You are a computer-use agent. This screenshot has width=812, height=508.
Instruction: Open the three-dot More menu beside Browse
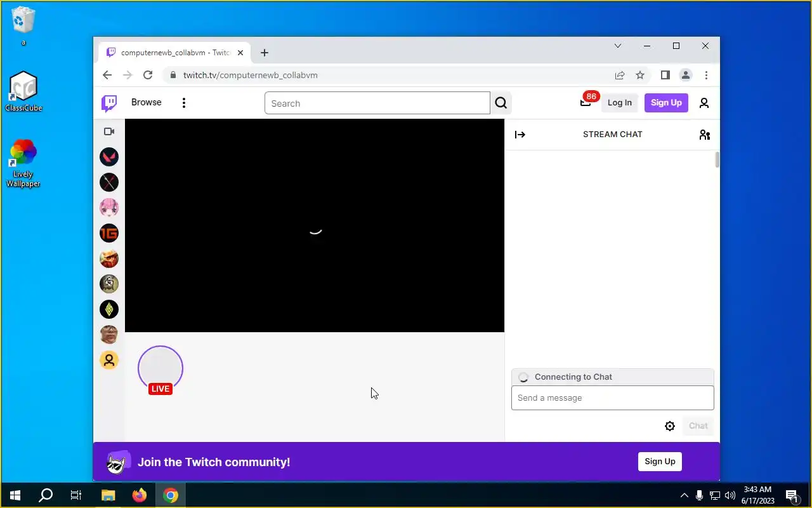184,103
